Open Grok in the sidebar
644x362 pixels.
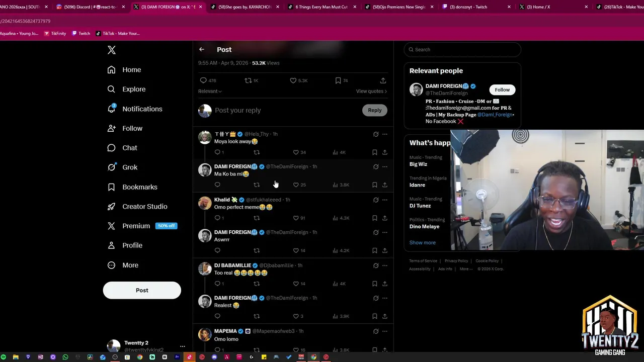[122, 167]
